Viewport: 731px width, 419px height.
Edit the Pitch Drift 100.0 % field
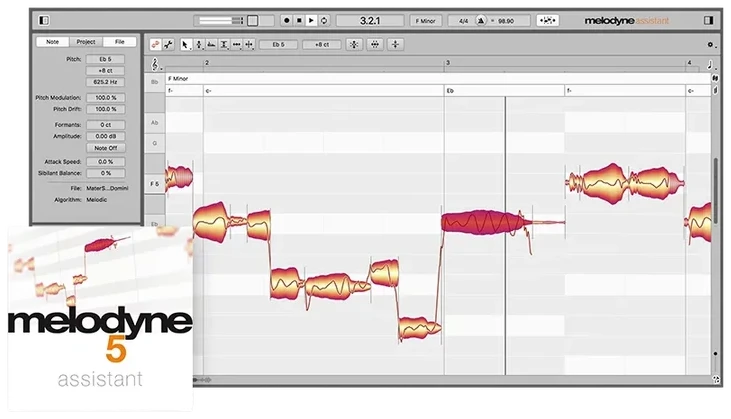105,109
